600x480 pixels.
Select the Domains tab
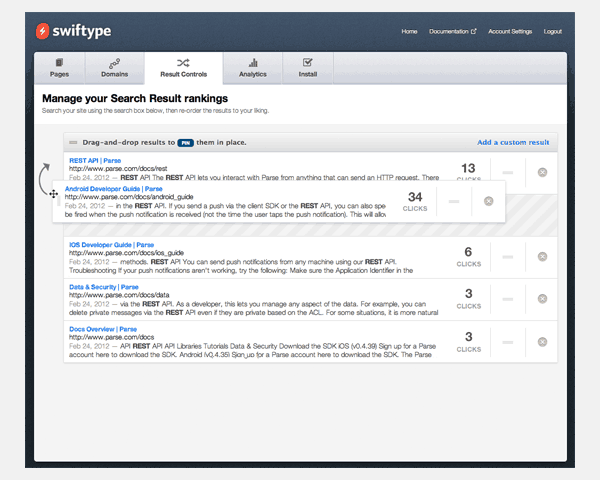[x=114, y=67]
